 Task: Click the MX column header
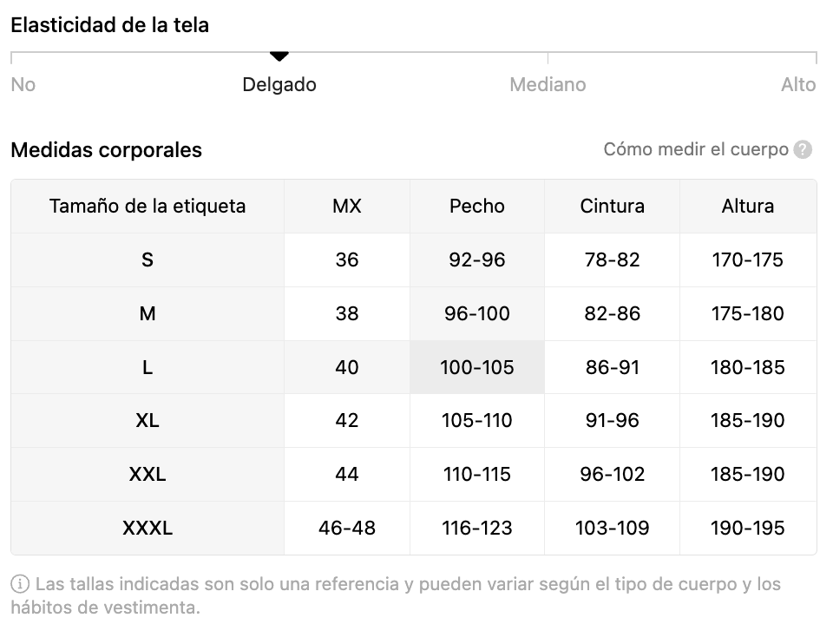point(347,207)
